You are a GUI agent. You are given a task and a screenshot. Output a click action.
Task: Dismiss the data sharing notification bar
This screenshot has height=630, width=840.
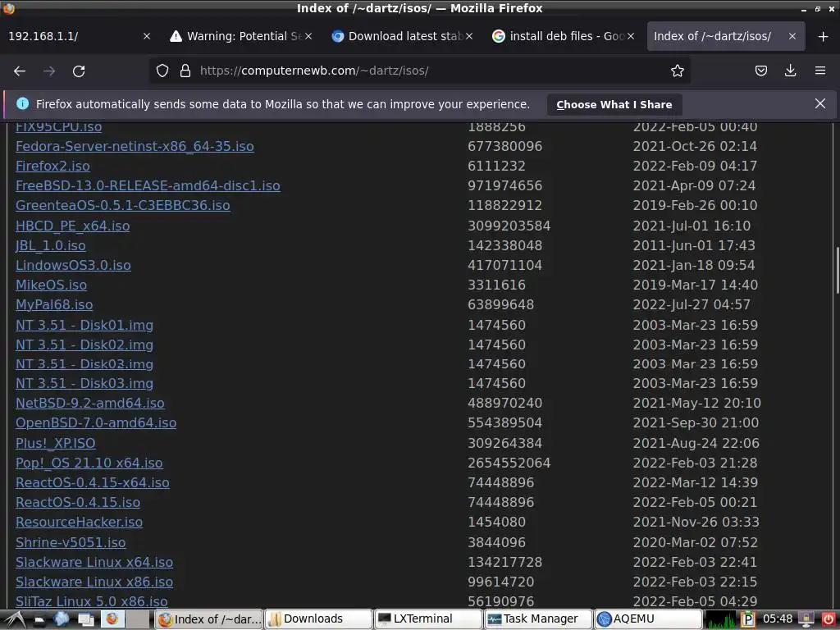(x=820, y=103)
